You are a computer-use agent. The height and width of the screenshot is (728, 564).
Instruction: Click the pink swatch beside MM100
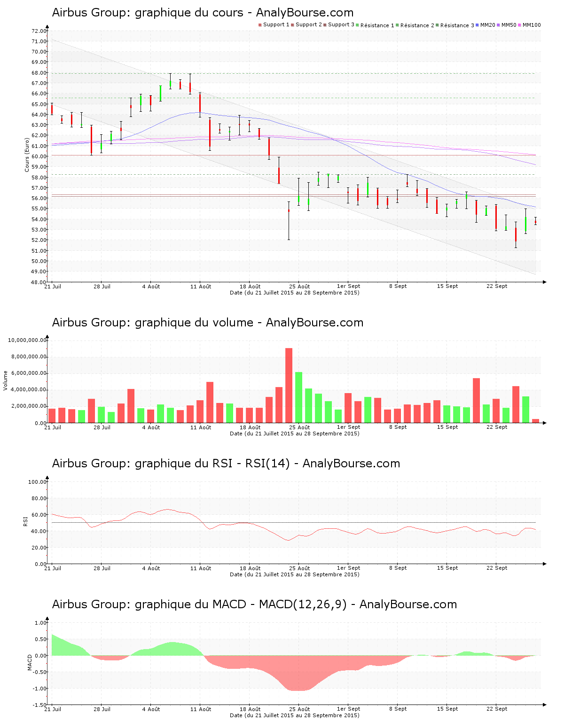point(520,25)
